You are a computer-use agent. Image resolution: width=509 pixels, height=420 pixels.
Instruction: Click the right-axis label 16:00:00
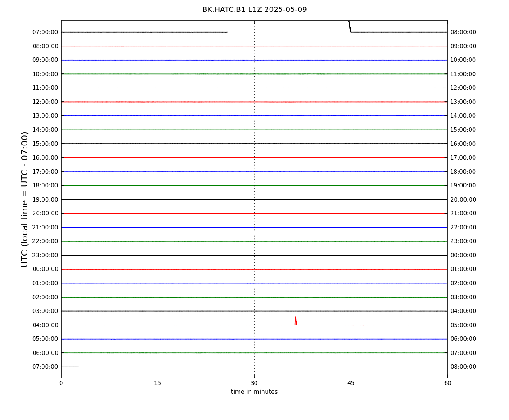463,144
